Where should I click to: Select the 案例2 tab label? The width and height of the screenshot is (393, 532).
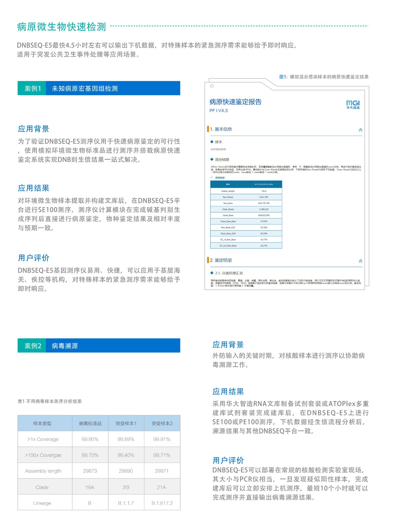[x=32, y=346]
